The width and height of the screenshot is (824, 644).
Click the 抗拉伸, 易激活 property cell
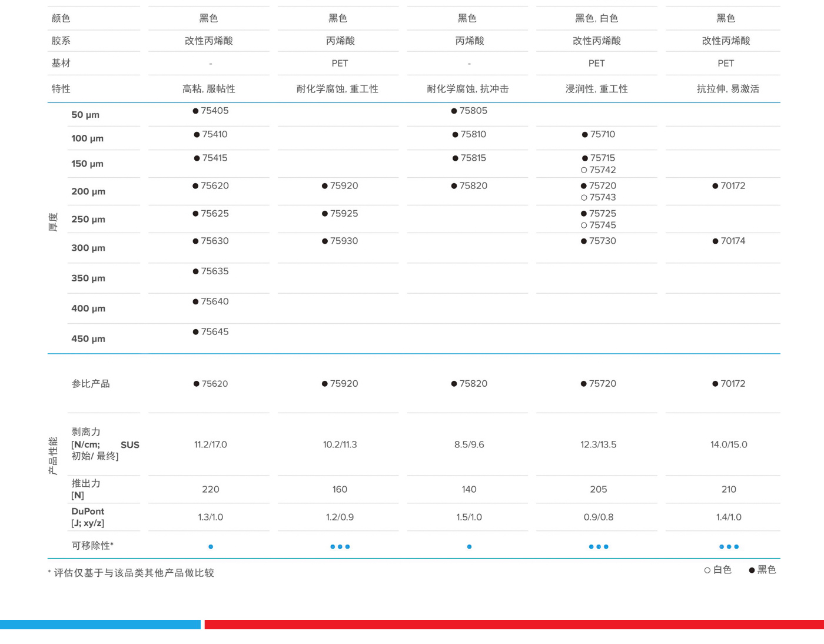728,89
